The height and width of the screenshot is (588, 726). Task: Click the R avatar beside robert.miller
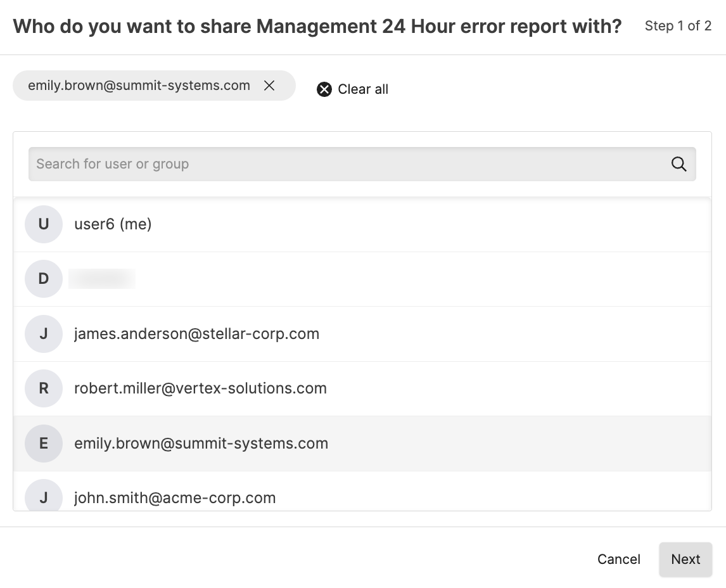click(44, 388)
